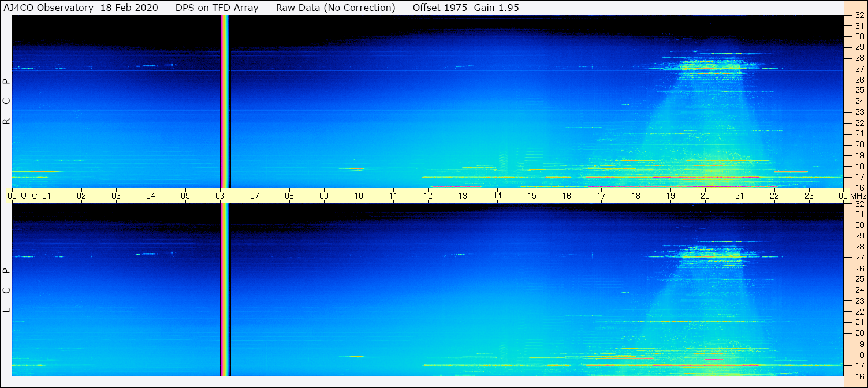This screenshot has height=388, width=868.
Task: Click the 20 MHz tick of RCP panel
Action: 859,144
